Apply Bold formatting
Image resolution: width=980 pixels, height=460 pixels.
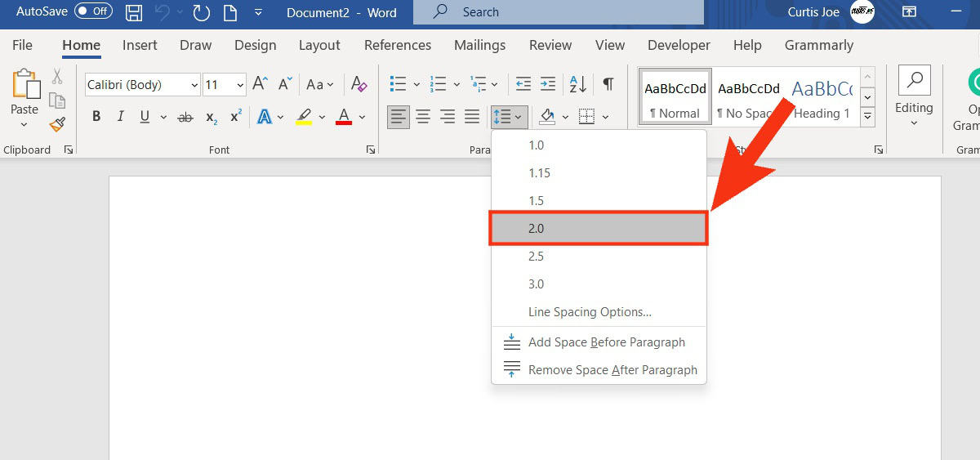coord(96,117)
